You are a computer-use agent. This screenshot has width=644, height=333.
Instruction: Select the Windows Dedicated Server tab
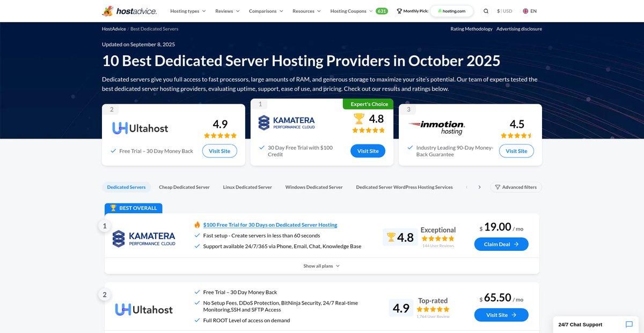[x=314, y=187]
